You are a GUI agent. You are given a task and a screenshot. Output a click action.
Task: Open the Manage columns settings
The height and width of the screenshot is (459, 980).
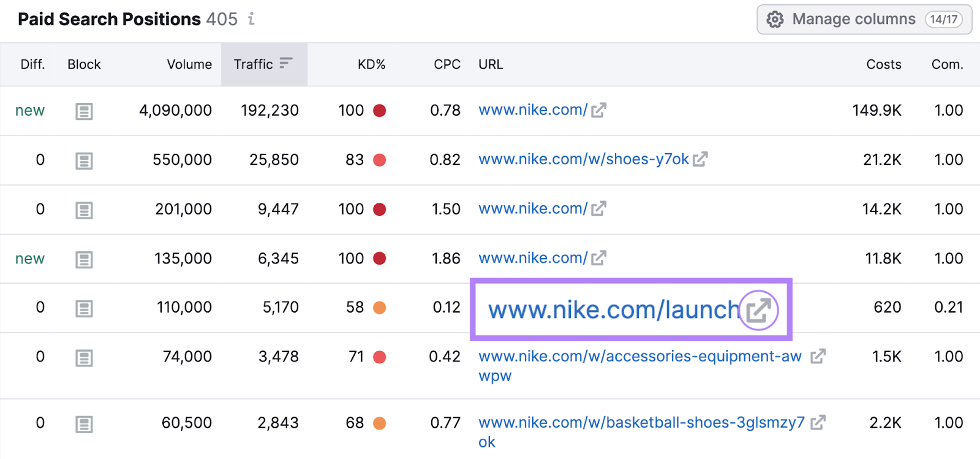pos(864,20)
